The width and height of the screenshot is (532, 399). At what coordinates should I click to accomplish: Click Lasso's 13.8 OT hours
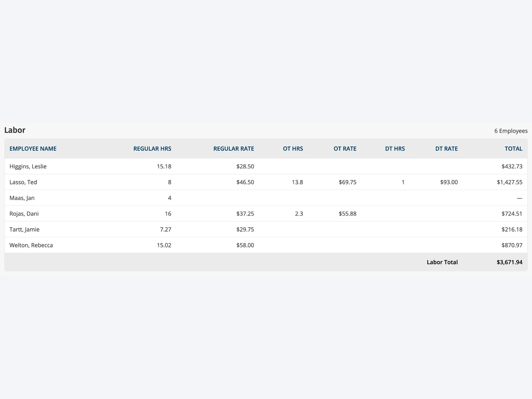pos(297,182)
